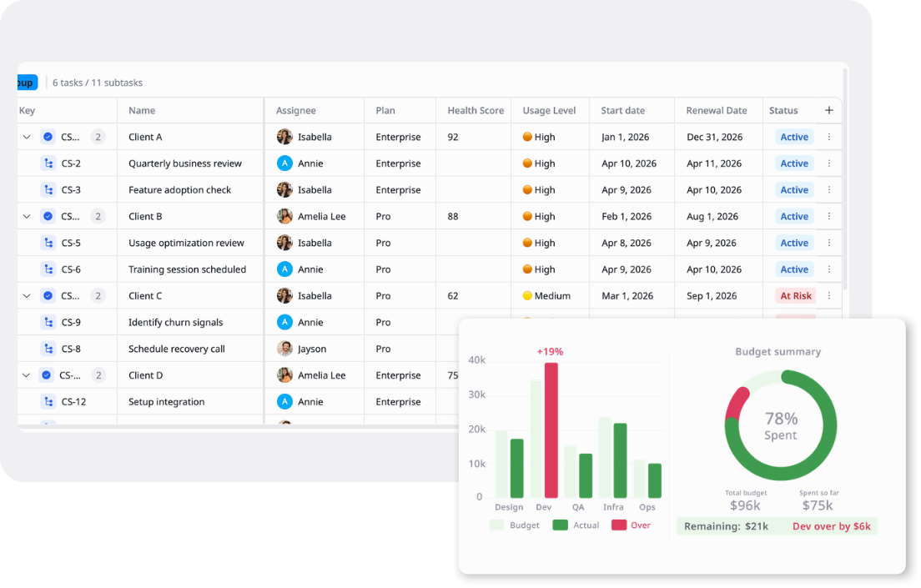Click the Usage Level column header
This screenshot has height=588, width=921.
[549, 110]
